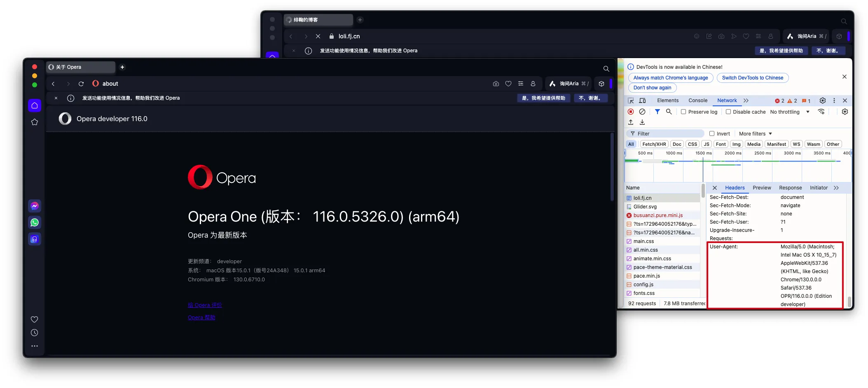Viewport: 868px width, 388px height.
Task: Open history clock icon in sidebar
Action: (35, 332)
